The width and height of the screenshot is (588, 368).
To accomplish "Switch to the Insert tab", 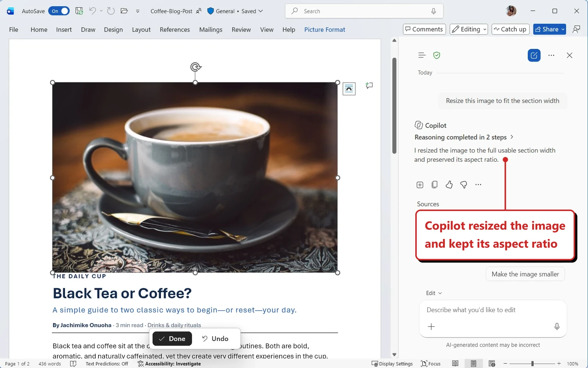I will [x=64, y=29].
